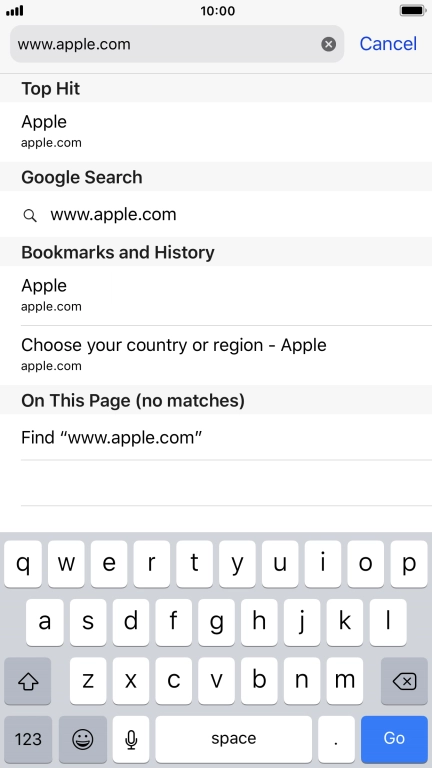Tap the letter q key
432x768 pixels.
tap(23, 564)
